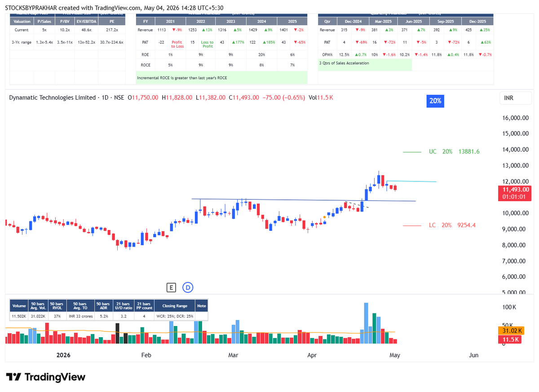Select the 'Loss to Profit' PAT cell
This screenshot has width=539, height=392.
click(x=207, y=44)
